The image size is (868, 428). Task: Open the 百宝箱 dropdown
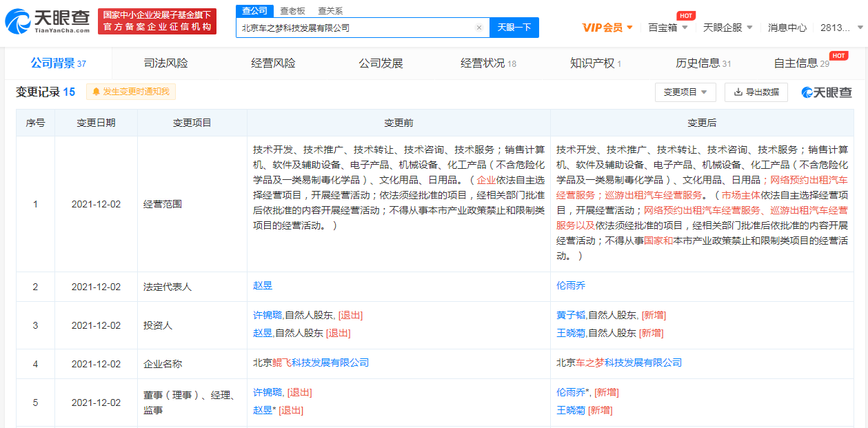(x=668, y=28)
